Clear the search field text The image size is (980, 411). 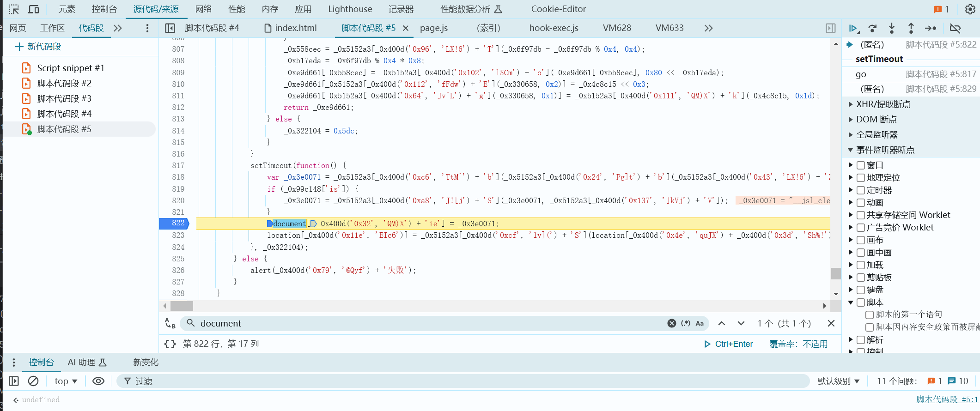pyautogui.click(x=672, y=323)
